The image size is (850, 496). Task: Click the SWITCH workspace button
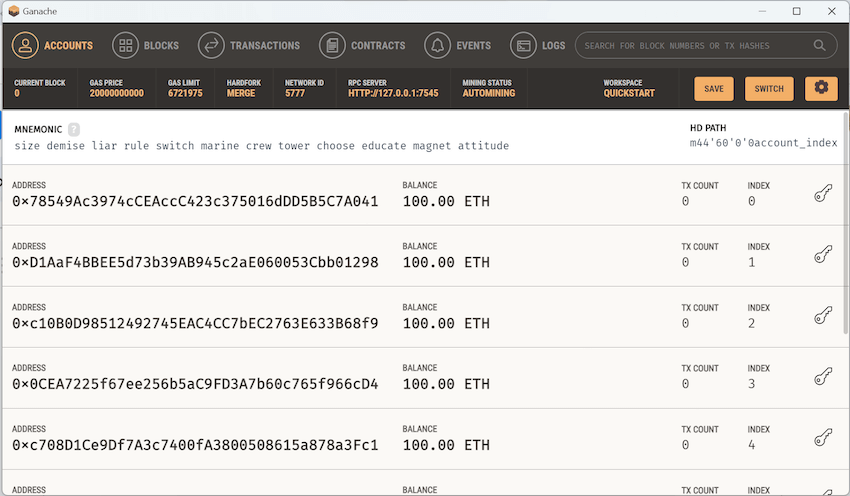(x=769, y=88)
